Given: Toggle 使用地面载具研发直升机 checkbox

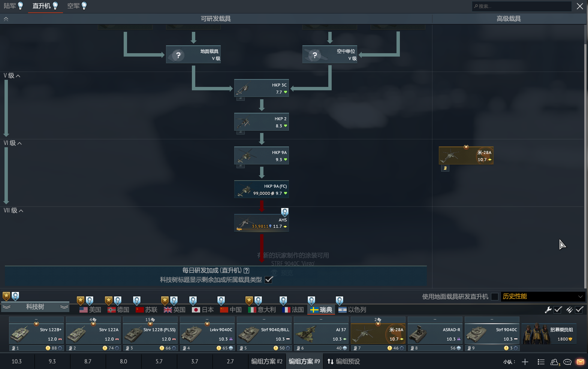Looking at the screenshot, I should 495,297.
